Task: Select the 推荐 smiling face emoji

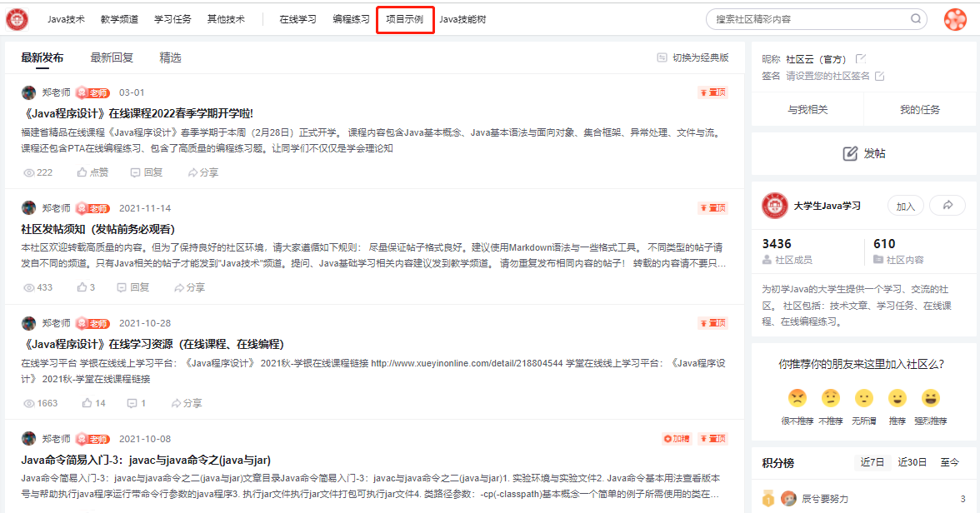Action: 897,398
